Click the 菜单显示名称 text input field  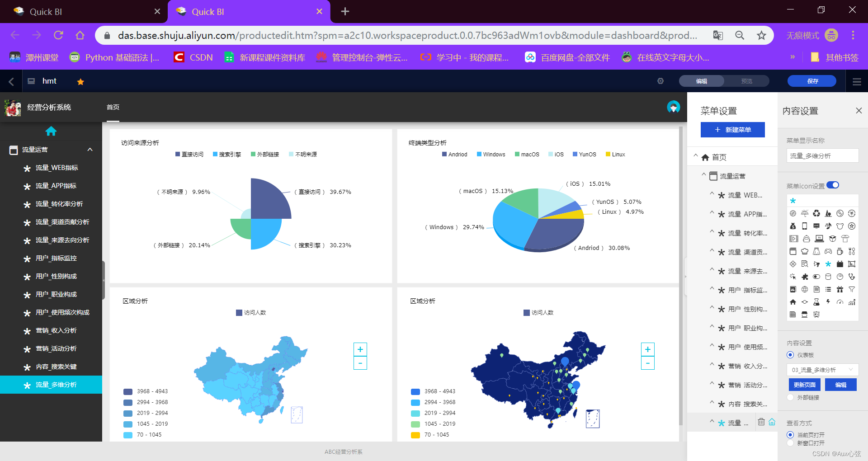(x=822, y=155)
